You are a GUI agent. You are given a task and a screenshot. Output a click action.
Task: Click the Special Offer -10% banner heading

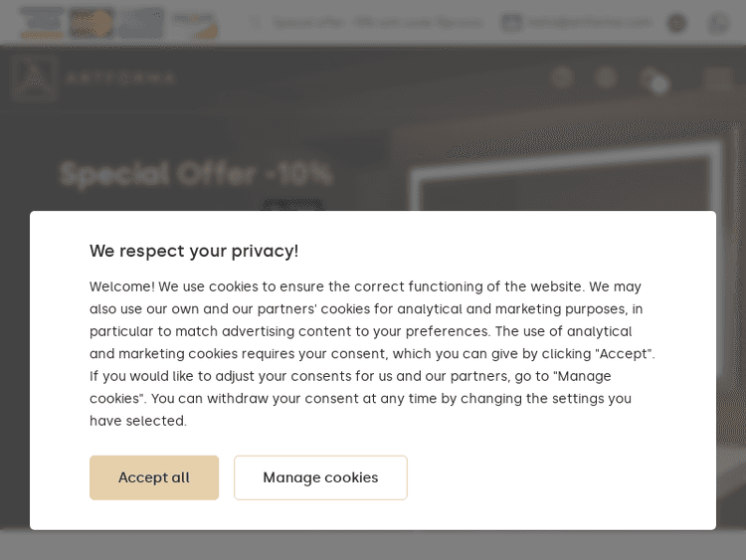(x=196, y=174)
